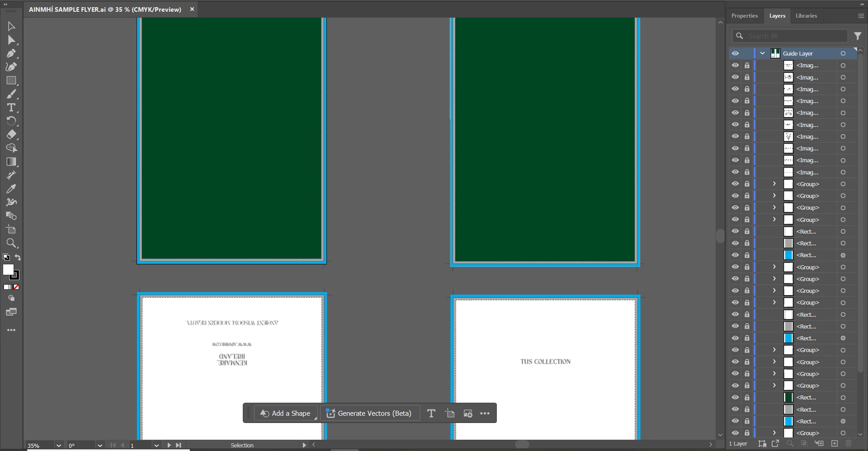
Task: Open Layers panel hamburger menu
Action: 861,16
